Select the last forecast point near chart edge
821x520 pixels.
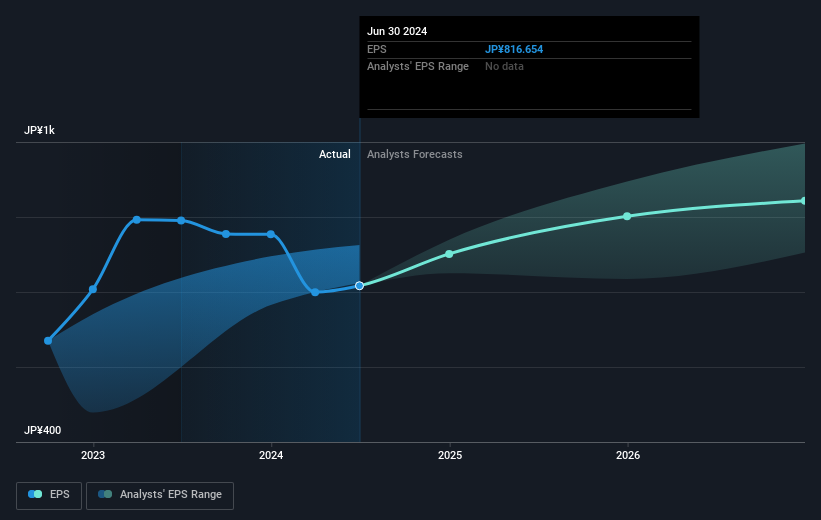(x=804, y=201)
